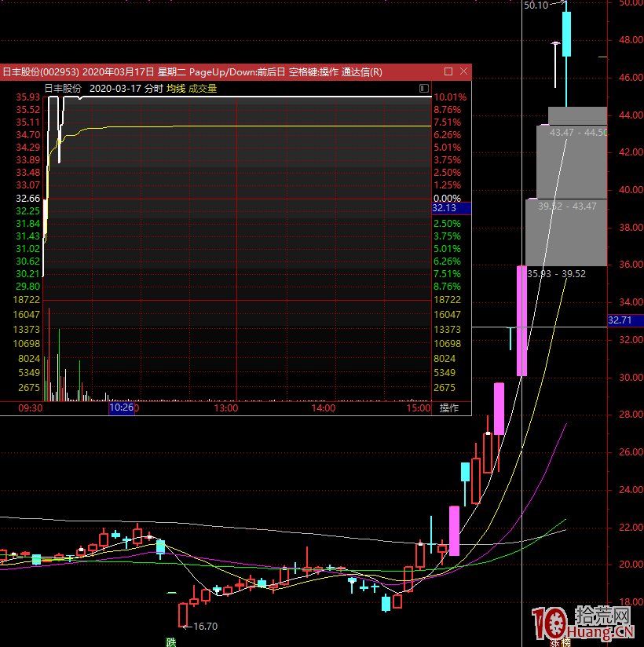This screenshot has height=647, width=644.
Task: Click the 日丰股份 stock name in the header
Action: click(x=63, y=89)
